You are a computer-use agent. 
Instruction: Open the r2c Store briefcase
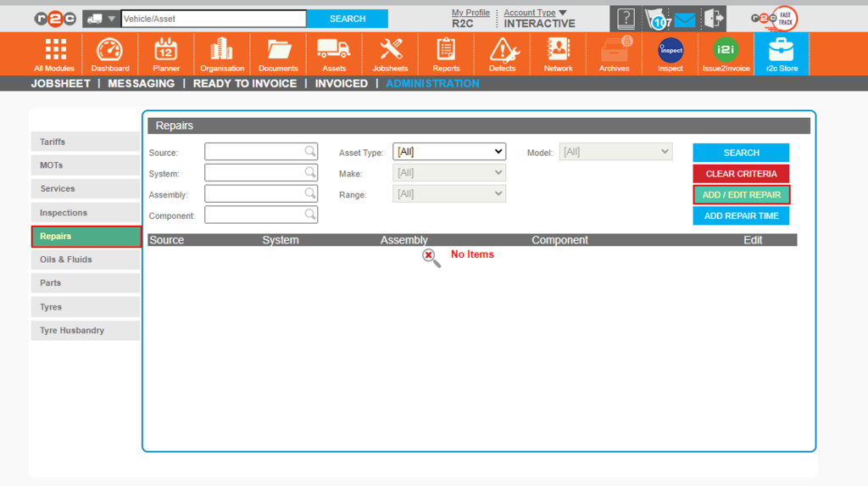pos(782,54)
